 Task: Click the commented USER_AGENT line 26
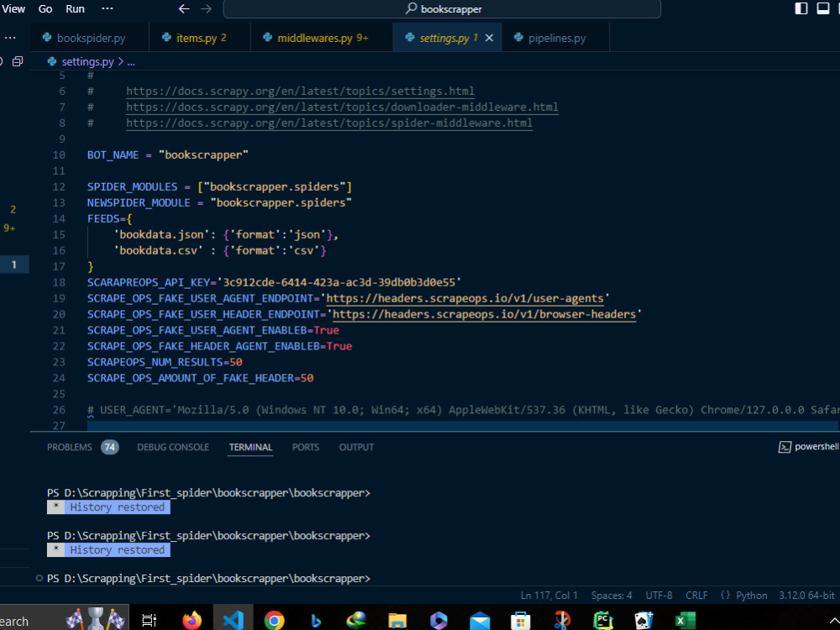463,410
